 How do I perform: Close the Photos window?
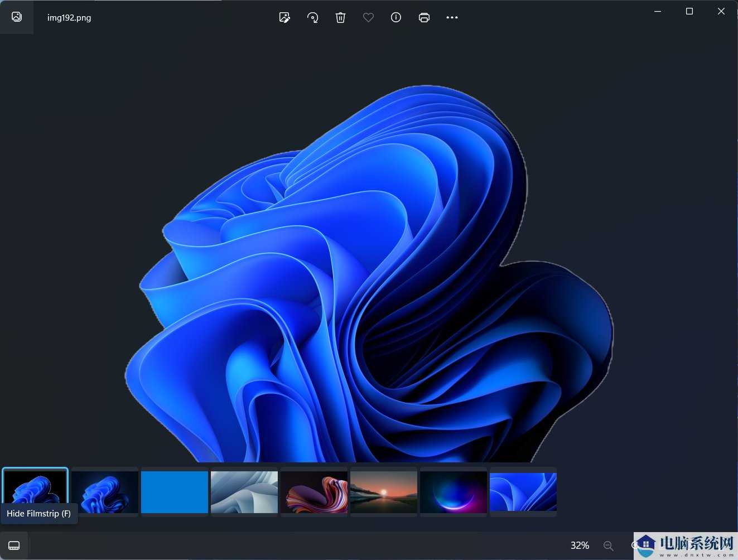click(x=721, y=11)
